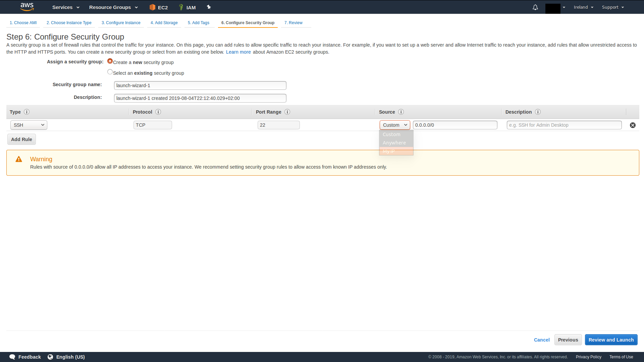Show info tooltip for Port Range column
The image size is (644, 362).
pyautogui.click(x=287, y=112)
